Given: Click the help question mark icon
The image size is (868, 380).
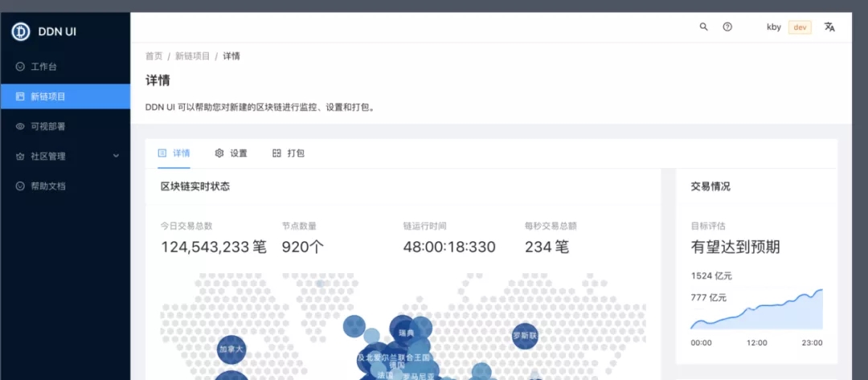Looking at the screenshot, I should click(727, 27).
